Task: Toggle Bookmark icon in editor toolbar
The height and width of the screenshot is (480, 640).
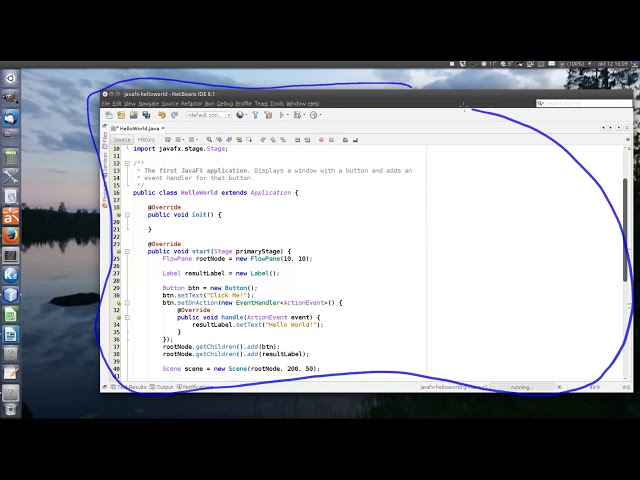Action: (283, 140)
